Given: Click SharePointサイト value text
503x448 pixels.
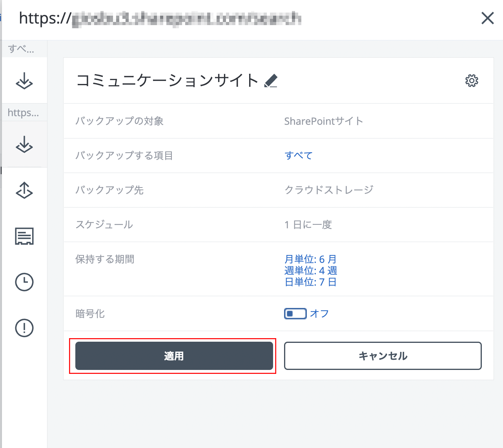Looking at the screenshot, I should [324, 121].
